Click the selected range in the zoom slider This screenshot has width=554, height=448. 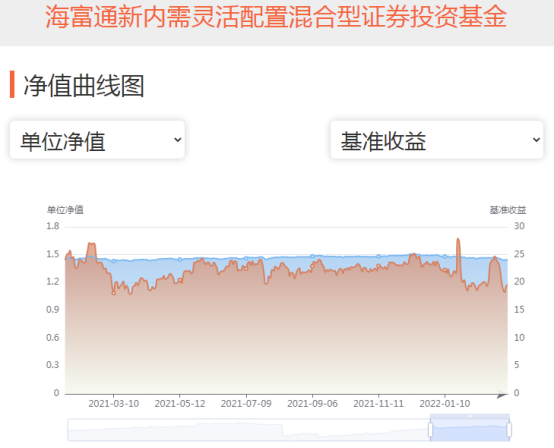470,430
